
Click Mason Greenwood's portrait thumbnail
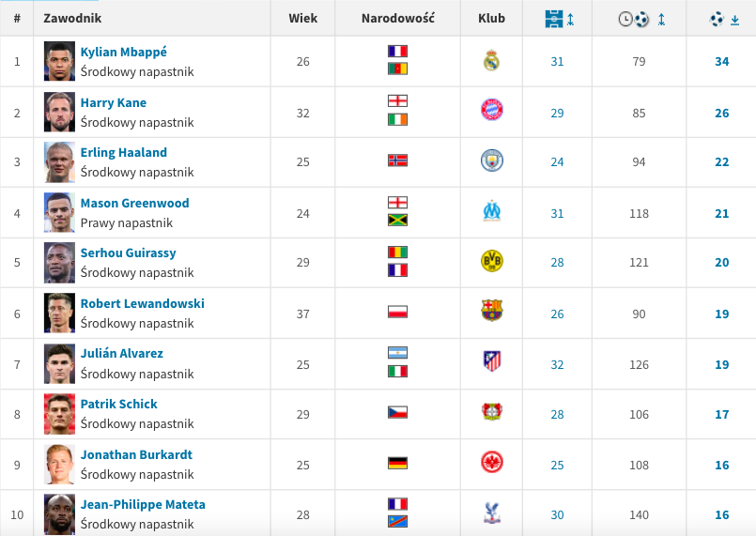[59, 212]
